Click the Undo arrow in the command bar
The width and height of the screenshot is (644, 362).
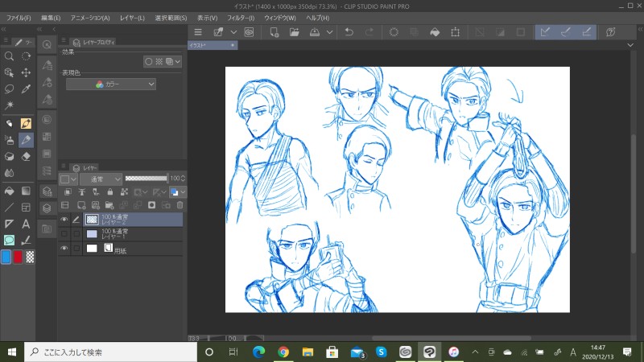point(349,32)
